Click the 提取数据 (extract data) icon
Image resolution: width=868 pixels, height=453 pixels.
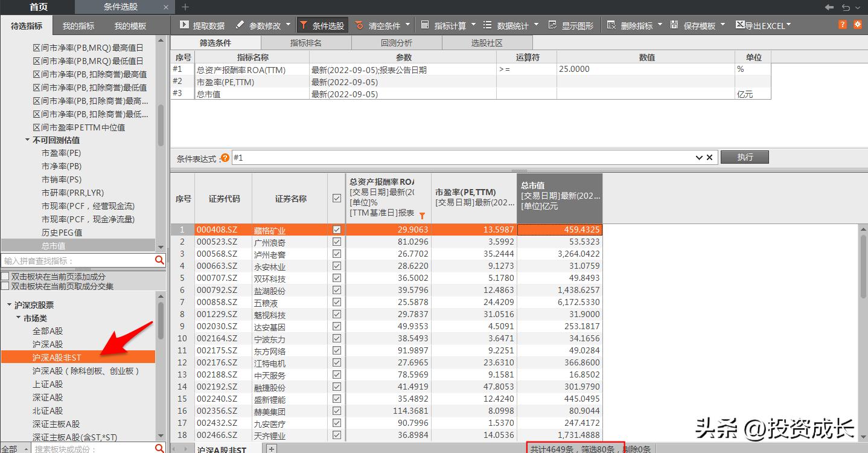[x=185, y=25]
